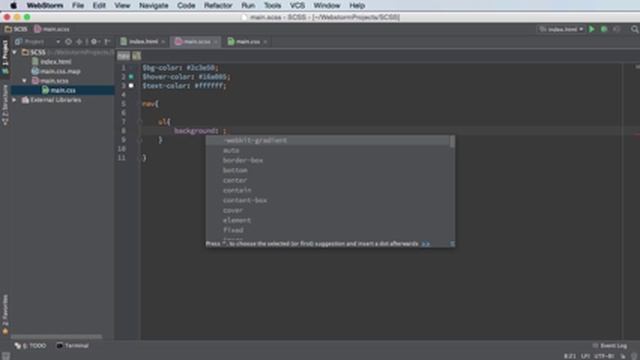Click read-only lock icon in status bar
This screenshot has height=360, width=640.
click(x=623, y=356)
